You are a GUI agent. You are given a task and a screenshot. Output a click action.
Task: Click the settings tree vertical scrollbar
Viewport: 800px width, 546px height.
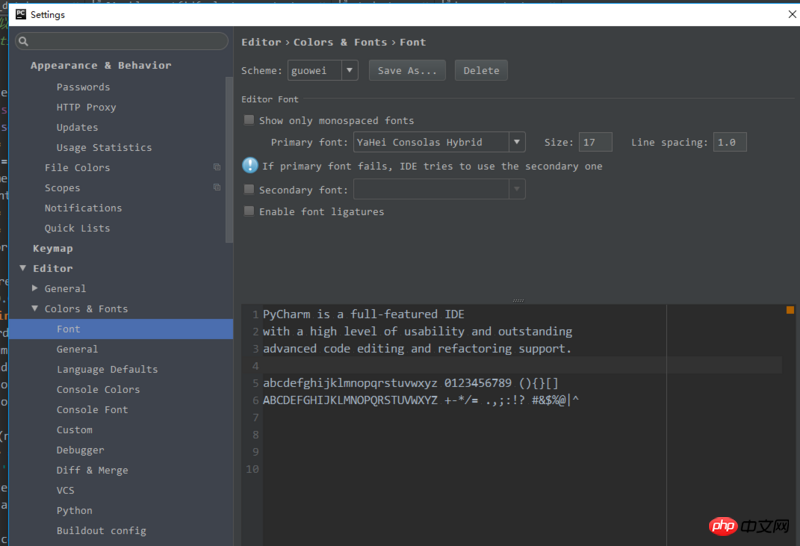229,150
